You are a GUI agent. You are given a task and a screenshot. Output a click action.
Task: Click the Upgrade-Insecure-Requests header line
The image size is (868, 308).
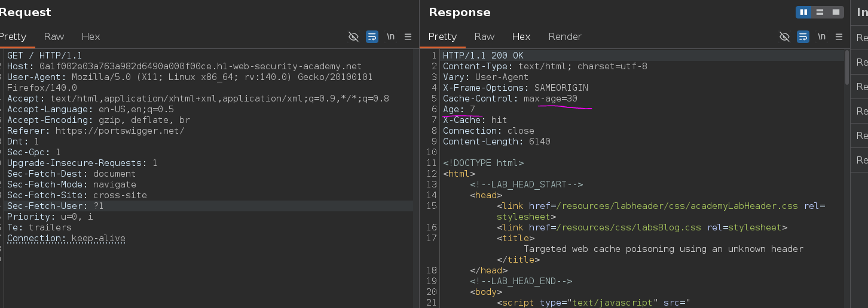point(82,163)
